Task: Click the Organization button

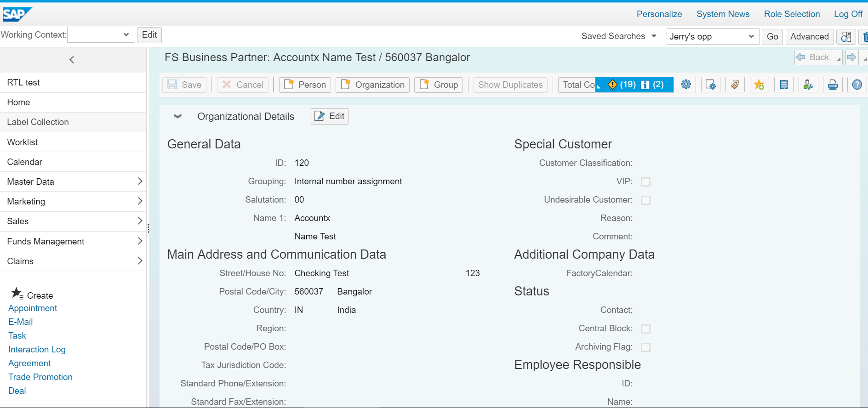Action: pos(372,85)
